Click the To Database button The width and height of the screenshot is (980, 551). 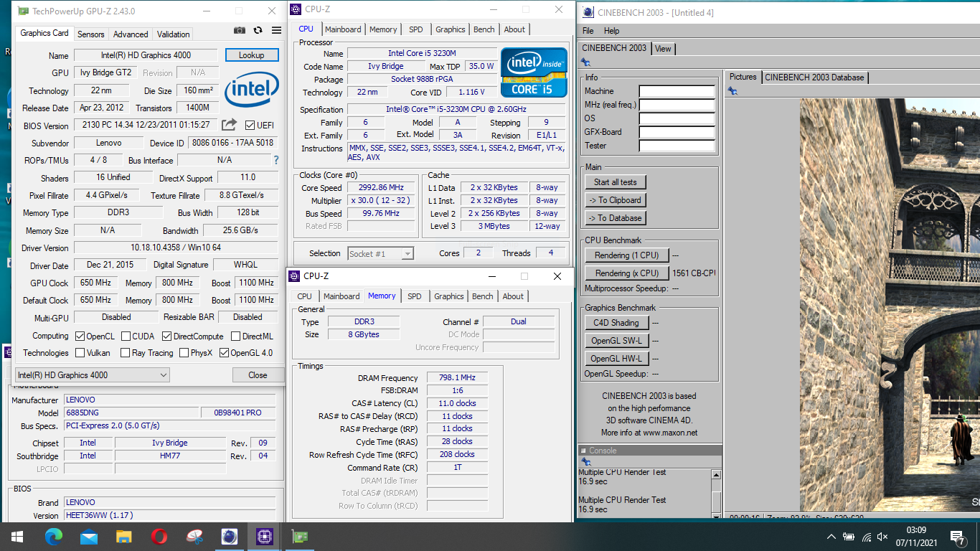coord(616,218)
